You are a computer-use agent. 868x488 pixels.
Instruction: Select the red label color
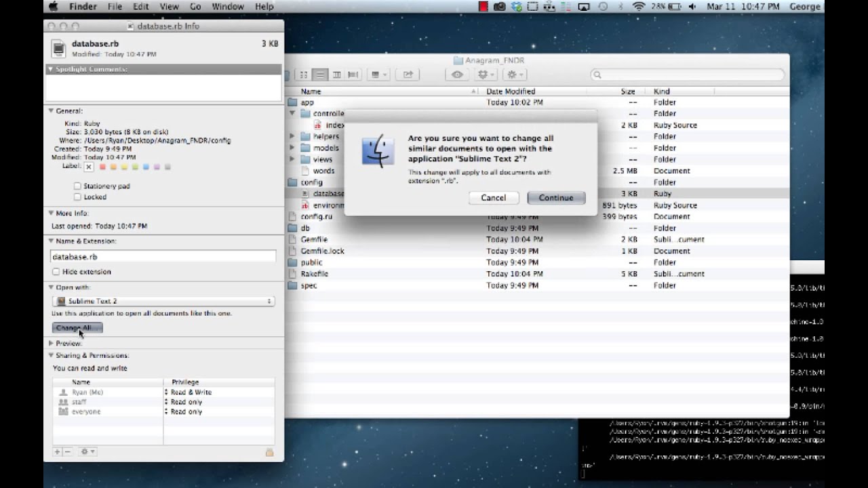pos(103,167)
